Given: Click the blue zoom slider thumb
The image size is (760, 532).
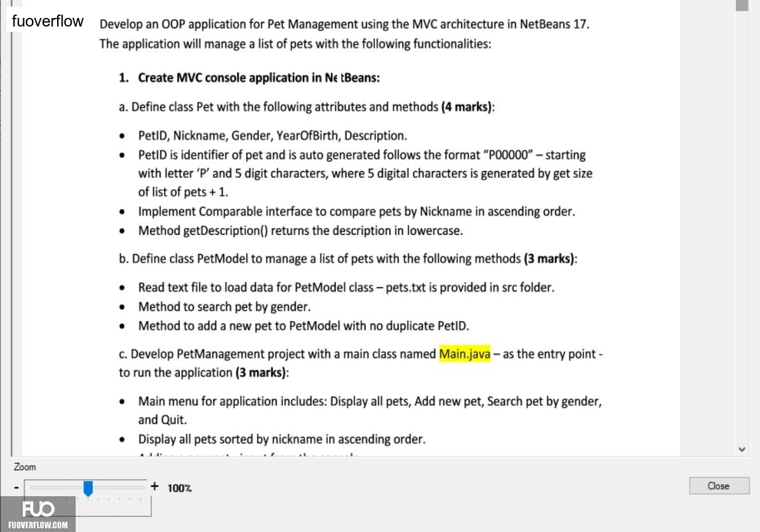Looking at the screenshot, I should pos(88,488).
